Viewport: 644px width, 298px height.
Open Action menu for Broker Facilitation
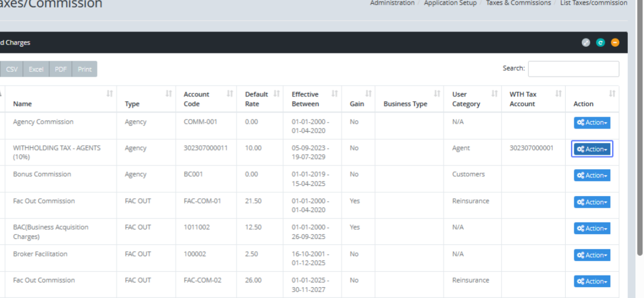pyautogui.click(x=592, y=256)
